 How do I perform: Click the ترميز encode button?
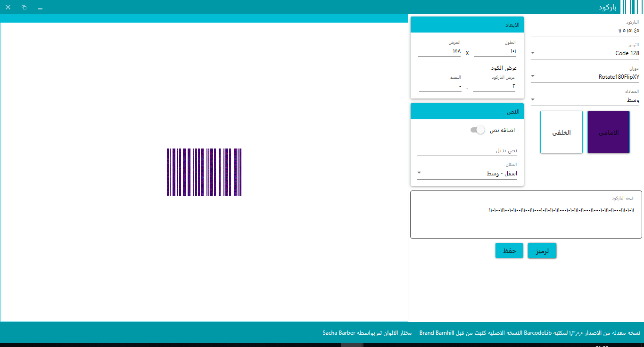point(542,251)
